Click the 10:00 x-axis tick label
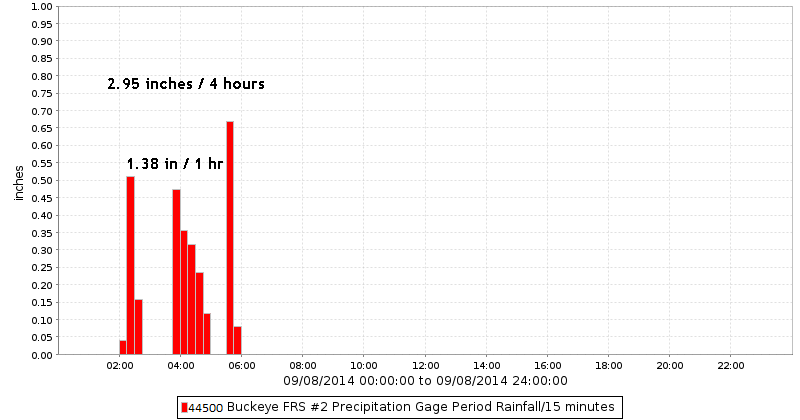The height and width of the screenshot is (420, 800). tap(364, 366)
